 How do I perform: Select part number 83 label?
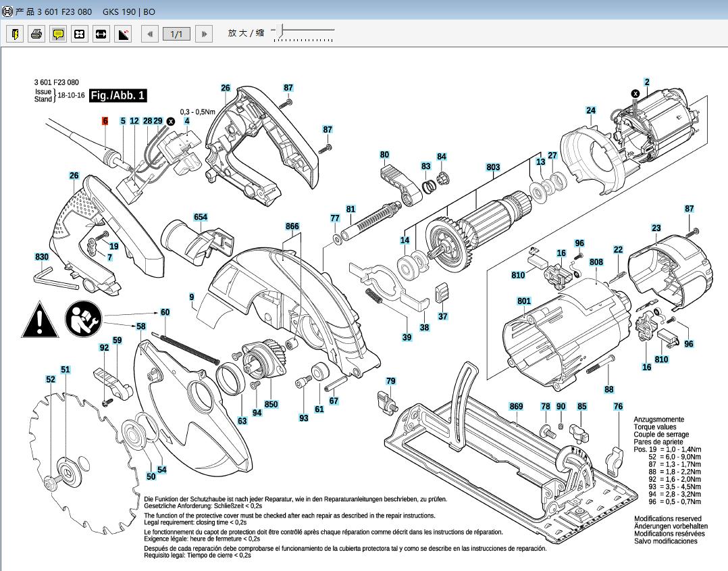pos(425,166)
